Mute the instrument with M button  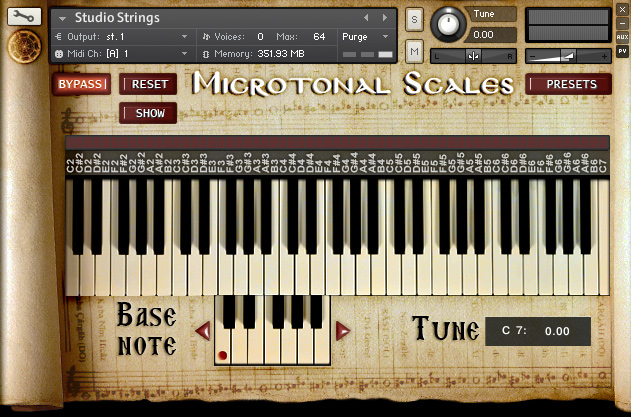(x=414, y=51)
